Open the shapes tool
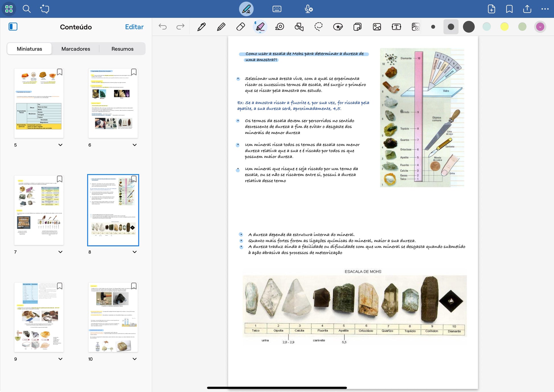This screenshot has height=392, width=554. (x=299, y=27)
